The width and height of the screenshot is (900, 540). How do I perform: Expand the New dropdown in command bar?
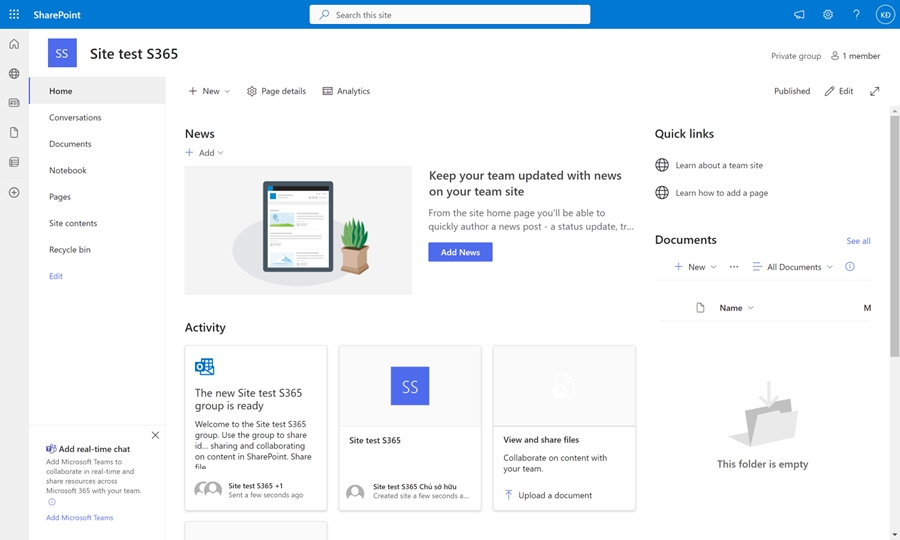point(209,91)
